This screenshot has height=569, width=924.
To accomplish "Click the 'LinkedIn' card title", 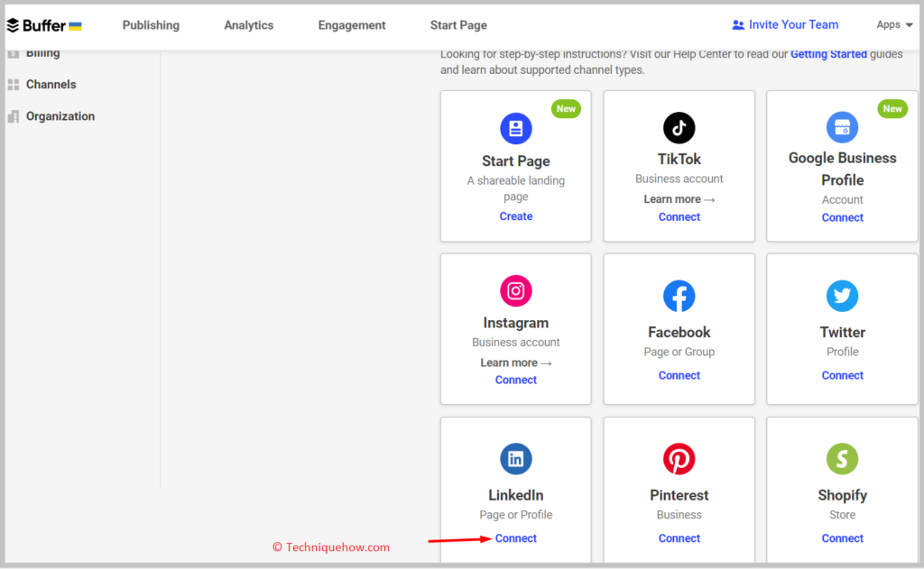I will tap(515, 495).
